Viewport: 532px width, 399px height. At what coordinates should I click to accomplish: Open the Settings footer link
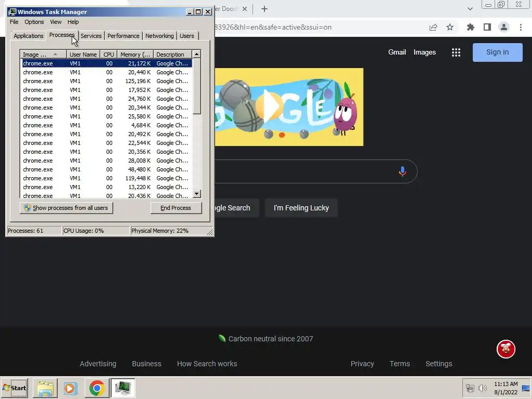[438, 364]
